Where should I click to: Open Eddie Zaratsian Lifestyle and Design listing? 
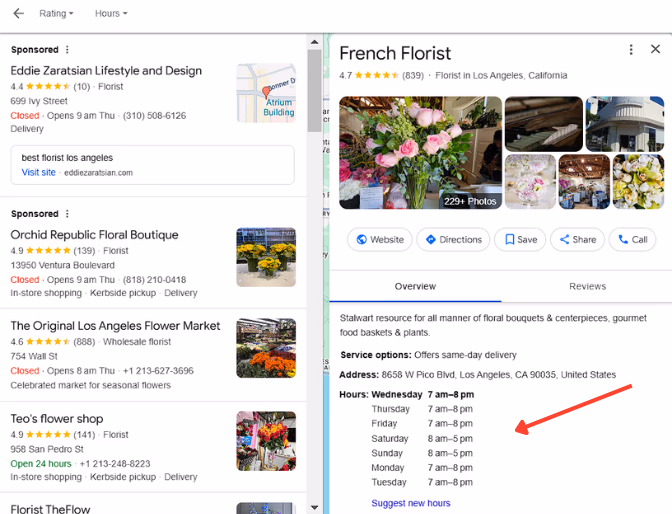(106, 71)
